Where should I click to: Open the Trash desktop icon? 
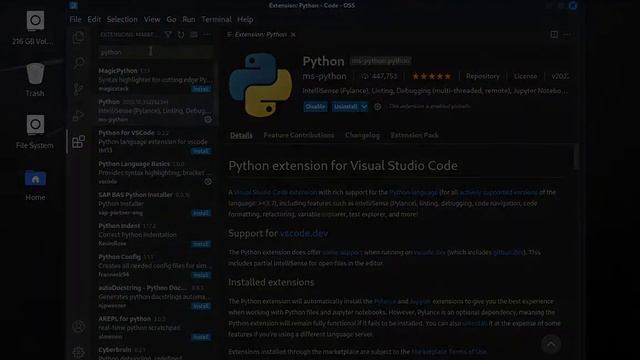(35, 80)
